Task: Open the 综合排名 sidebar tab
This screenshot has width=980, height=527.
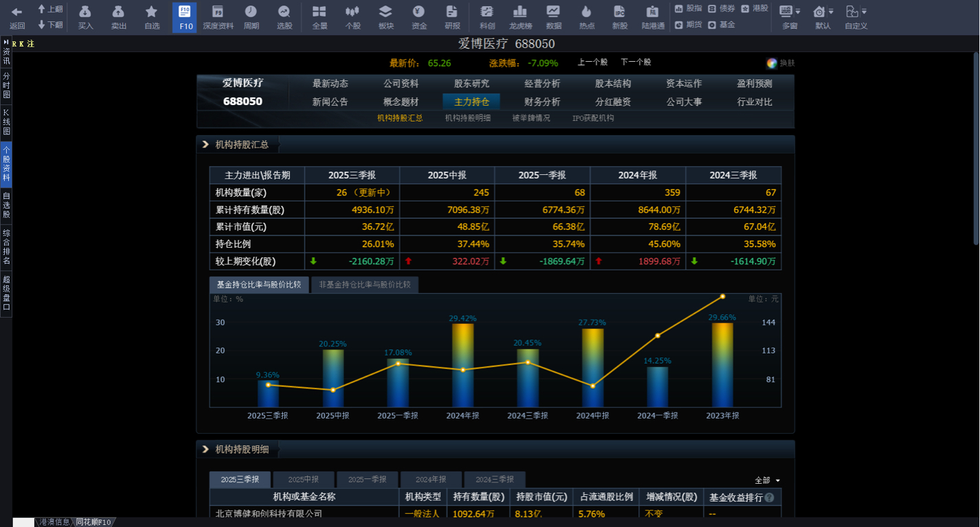Action: 6,246
